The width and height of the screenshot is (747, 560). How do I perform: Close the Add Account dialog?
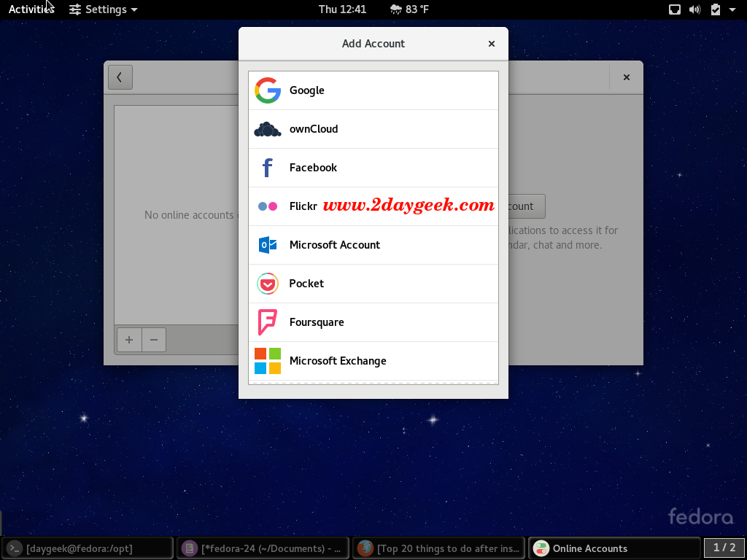[492, 44]
